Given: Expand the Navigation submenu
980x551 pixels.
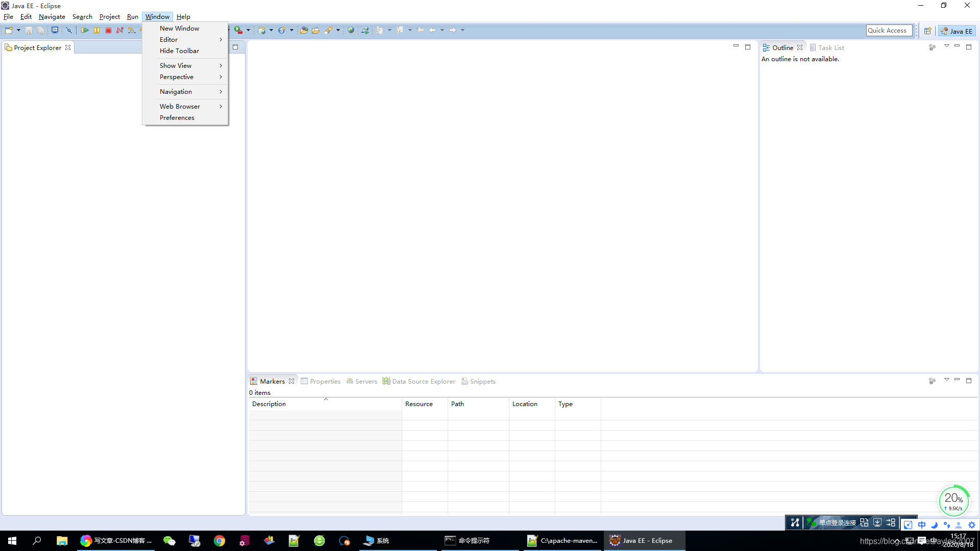Looking at the screenshot, I should 185,92.
